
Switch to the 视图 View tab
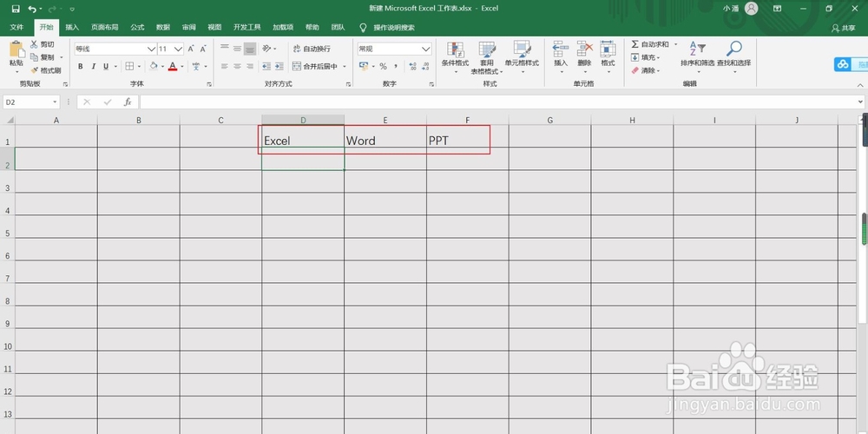pyautogui.click(x=214, y=27)
